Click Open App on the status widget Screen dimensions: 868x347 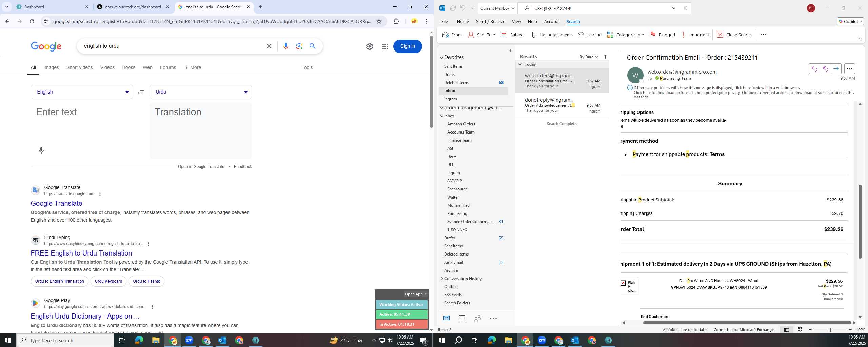pos(415,294)
